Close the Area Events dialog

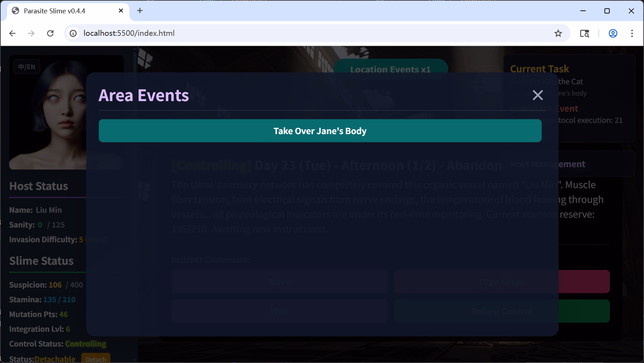click(537, 95)
